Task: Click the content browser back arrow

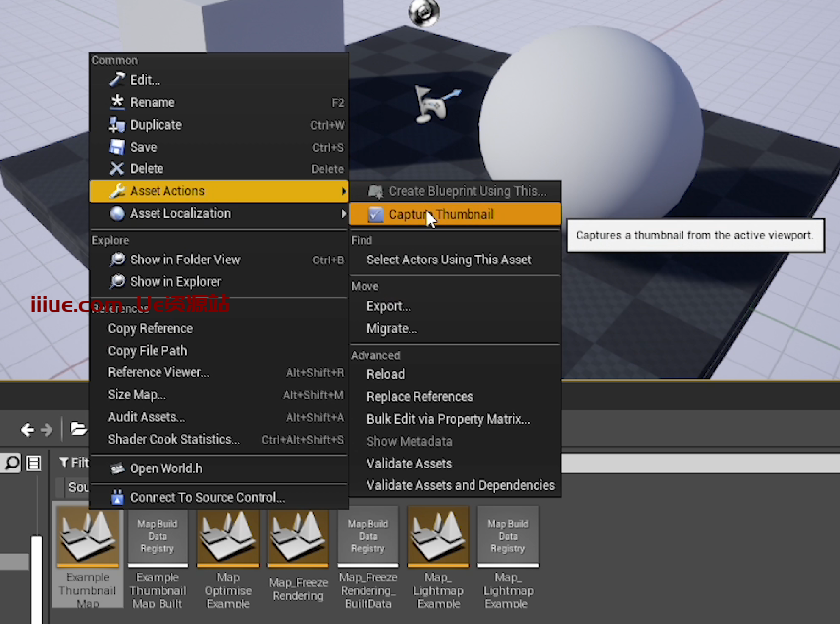Action: tap(28, 430)
